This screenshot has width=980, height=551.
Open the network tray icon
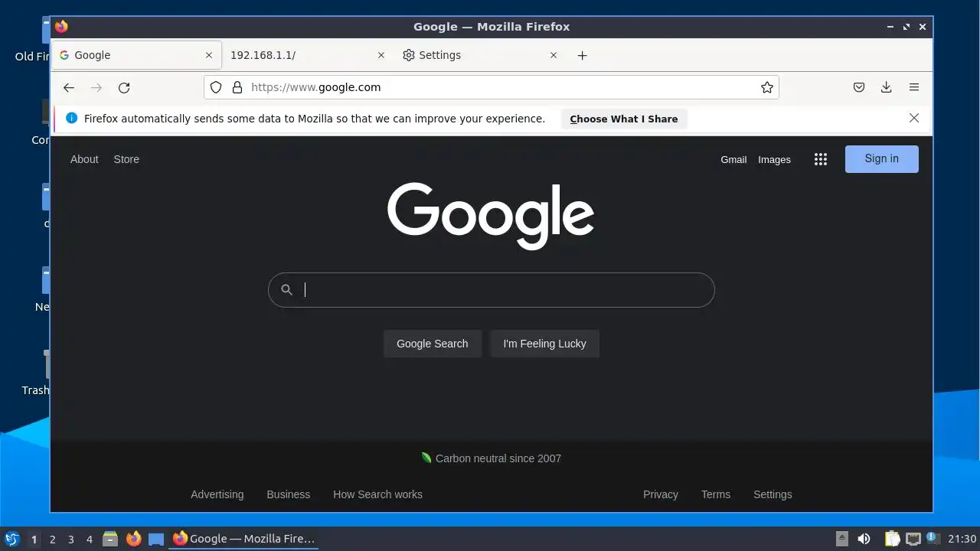coord(913,539)
